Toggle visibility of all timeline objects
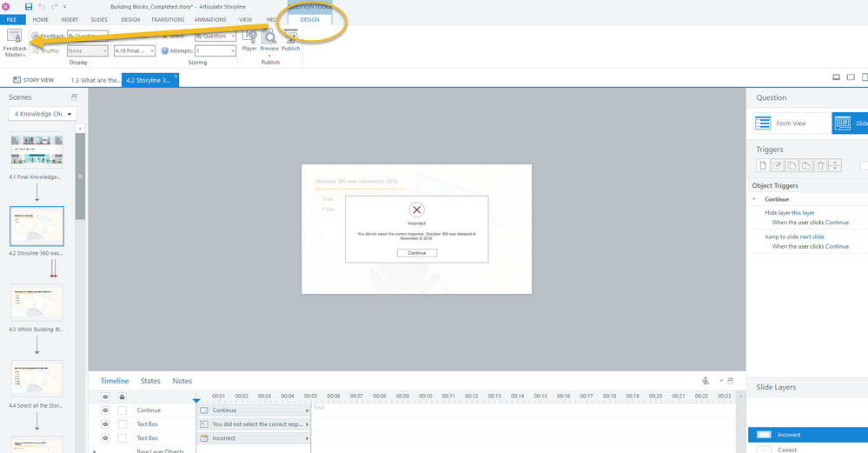This screenshot has height=453, width=868. tap(105, 397)
